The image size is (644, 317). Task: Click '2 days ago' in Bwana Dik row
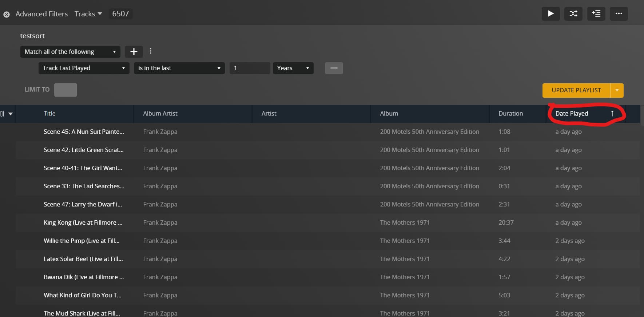tap(570, 277)
